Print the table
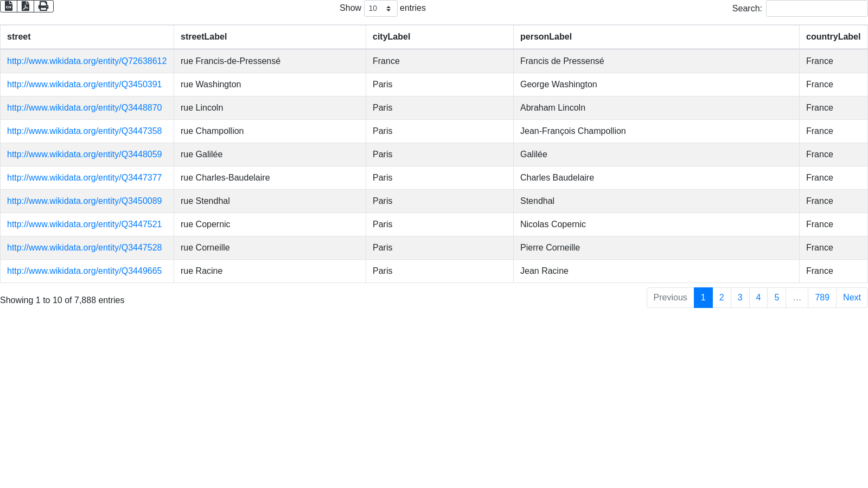Viewport: 868px width, 488px height. pyautogui.click(x=43, y=7)
